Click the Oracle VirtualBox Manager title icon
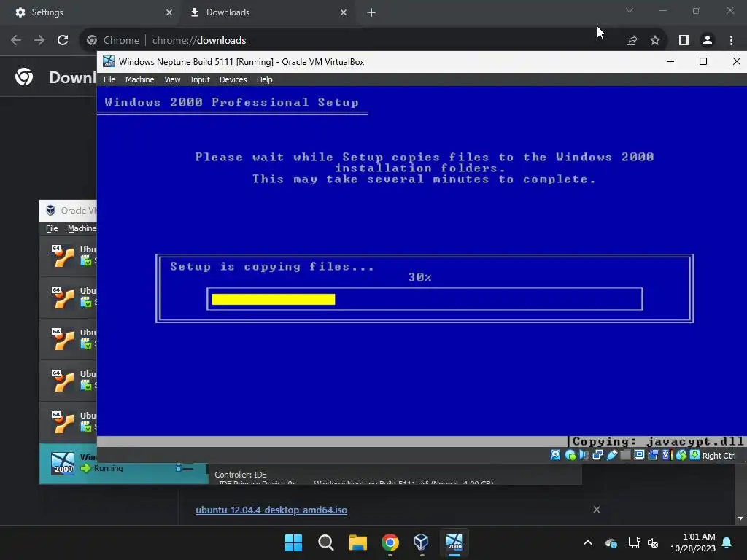Viewport: 747px width, 560px height. click(x=50, y=211)
